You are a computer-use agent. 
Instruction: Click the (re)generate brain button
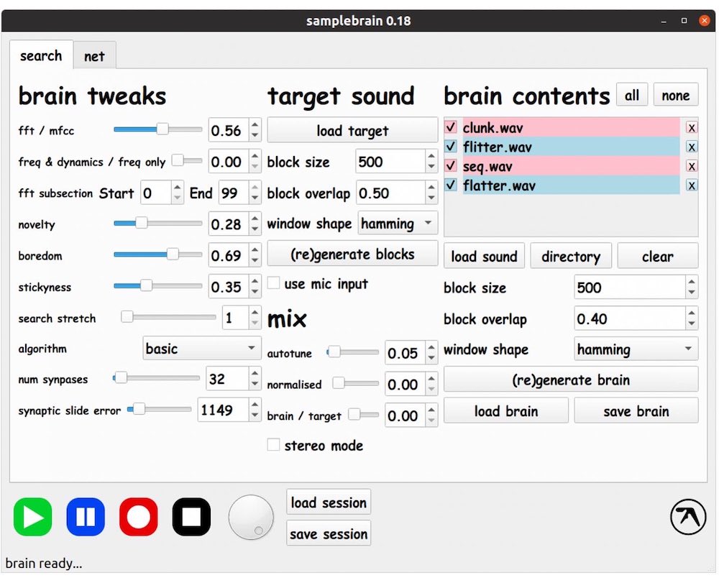571,380
